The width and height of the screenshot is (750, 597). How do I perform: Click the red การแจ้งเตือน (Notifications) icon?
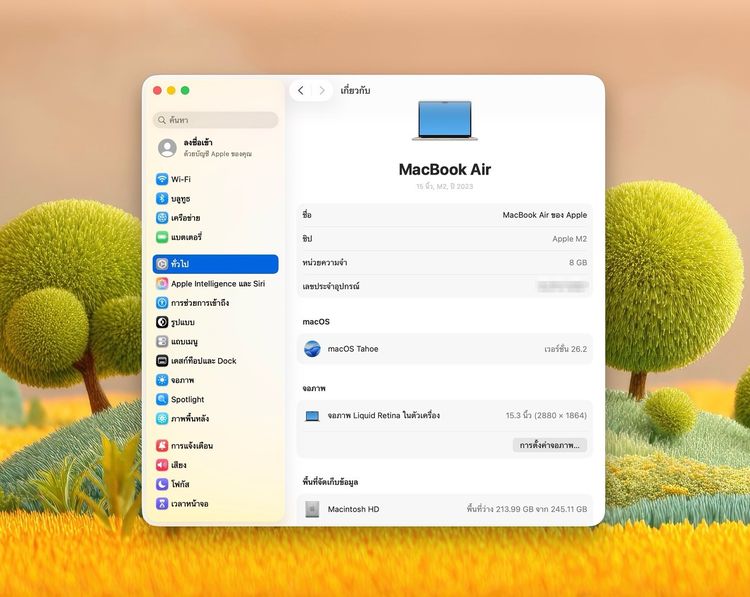coord(162,445)
